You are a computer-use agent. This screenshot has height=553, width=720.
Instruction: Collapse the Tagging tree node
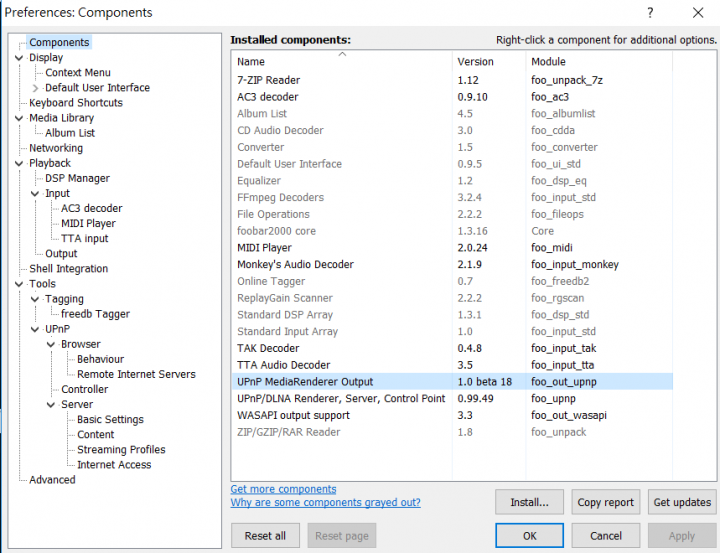(x=35, y=299)
